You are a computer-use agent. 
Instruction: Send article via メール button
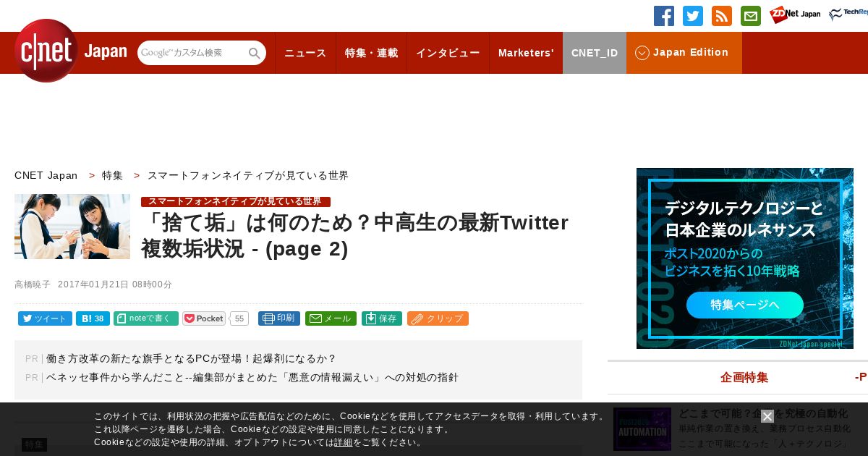tap(331, 318)
